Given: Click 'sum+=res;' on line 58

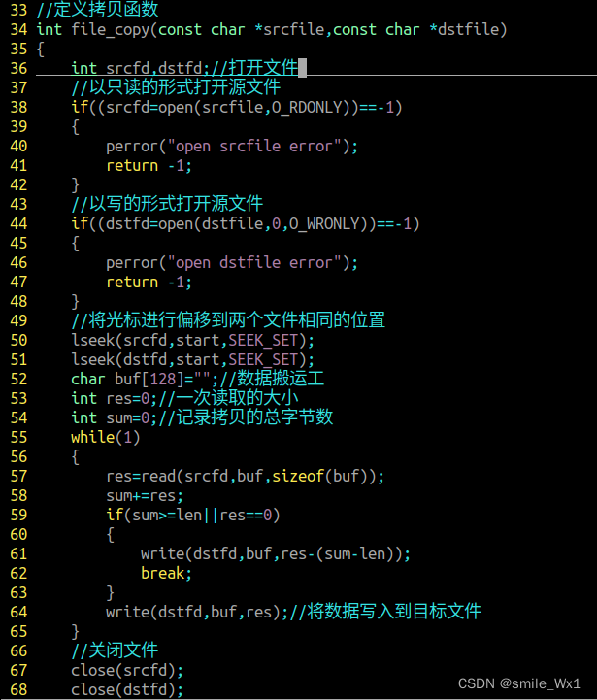Looking at the screenshot, I should click(x=145, y=495).
